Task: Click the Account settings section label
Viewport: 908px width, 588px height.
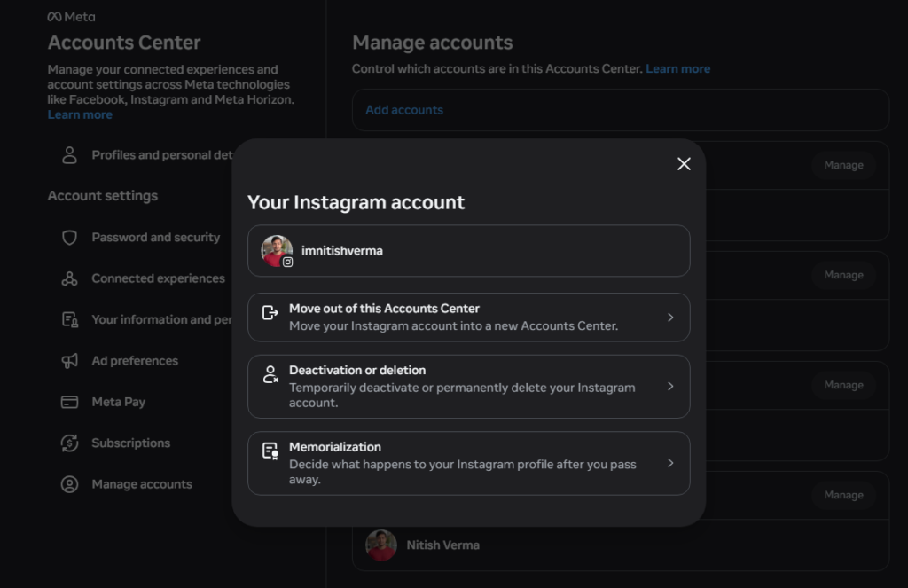Action: click(103, 196)
